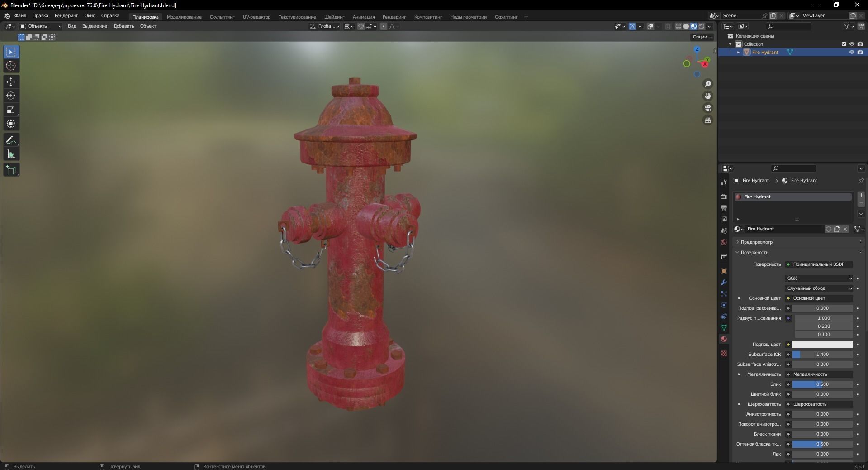The height and width of the screenshot is (470, 868).
Task: Collapse the Collection tree in outliner
Action: point(730,44)
